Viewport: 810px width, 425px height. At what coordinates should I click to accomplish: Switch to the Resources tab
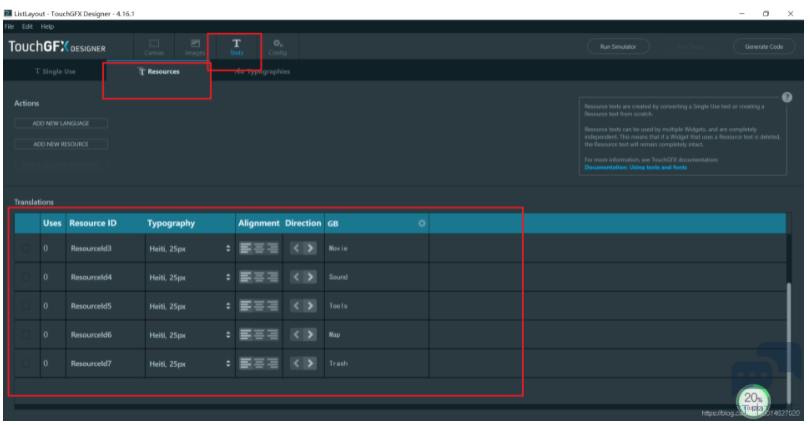point(159,71)
